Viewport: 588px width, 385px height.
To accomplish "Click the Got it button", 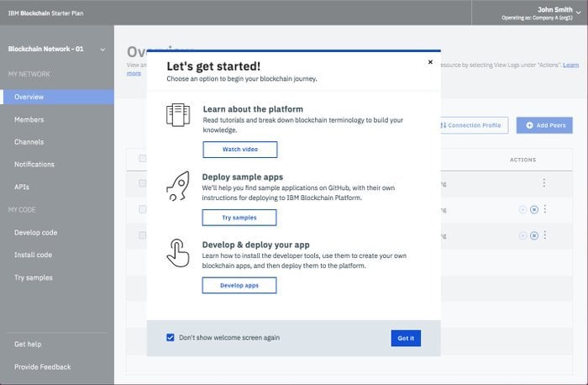I will click(406, 338).
